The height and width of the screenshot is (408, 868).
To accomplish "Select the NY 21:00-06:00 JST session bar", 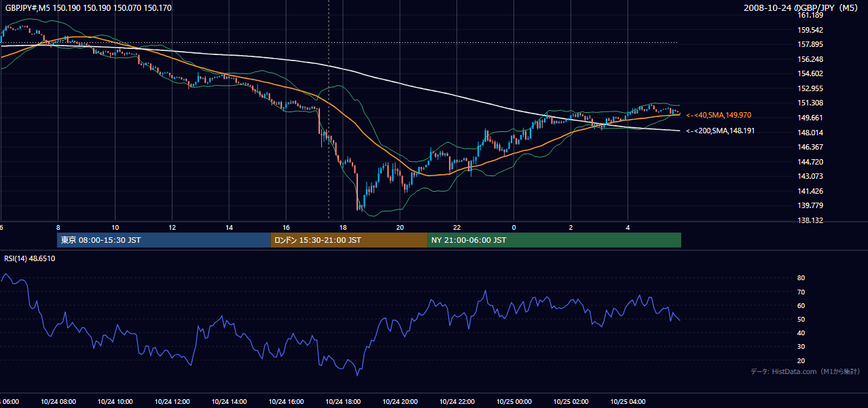I will [554, 240].
